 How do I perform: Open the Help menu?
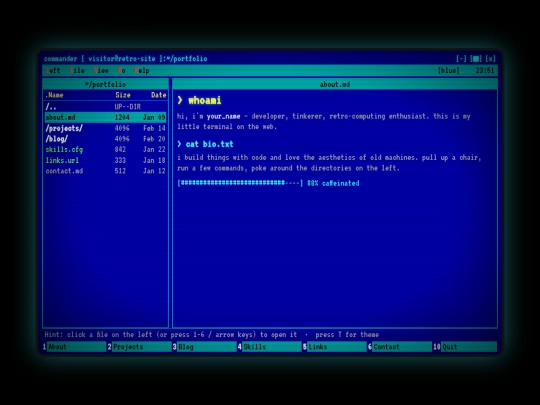tap(142, 71)
